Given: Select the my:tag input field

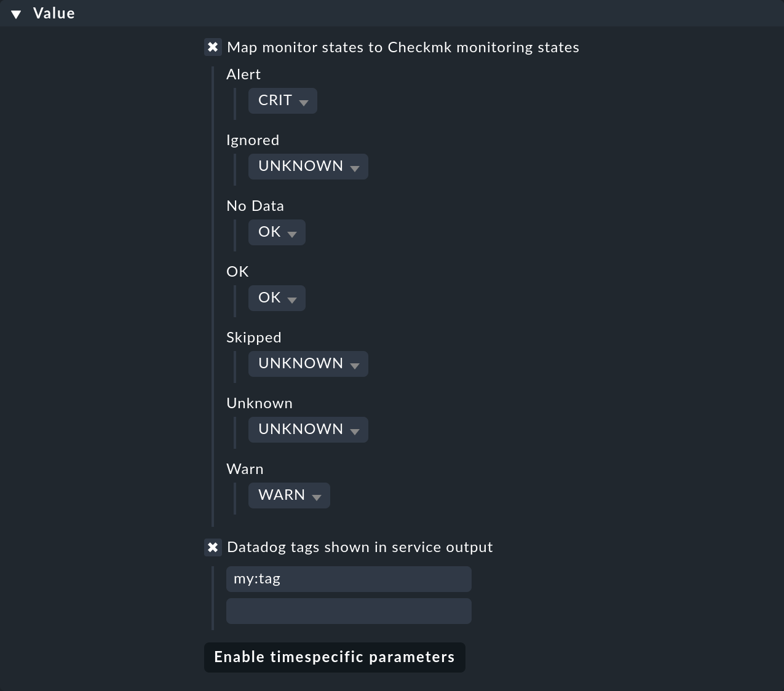Looking at the screenshot, I should pyautogui.click(x=348, y=578).
